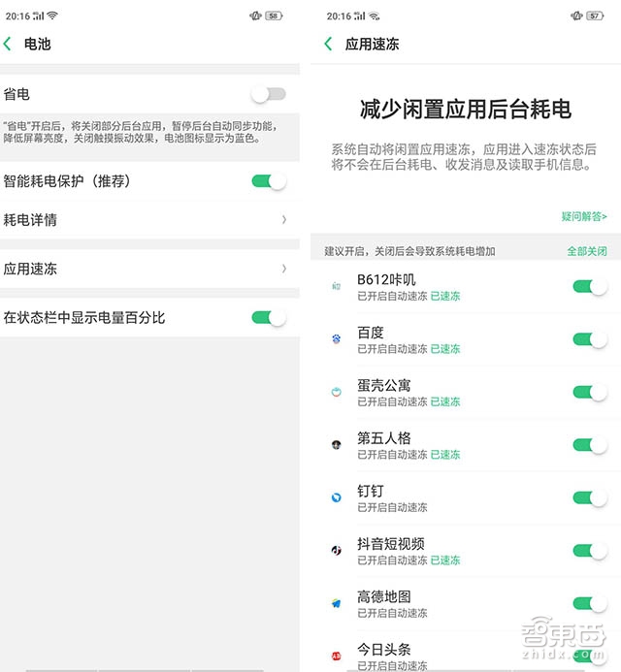Tap the Wi-Fi status icon on left screen
The height and width of the screenshot is (672, 621).
[x=52, y=16]
